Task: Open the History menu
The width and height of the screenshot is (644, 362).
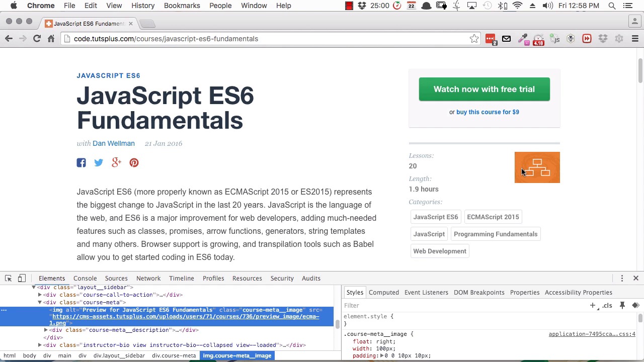Action: pyautogui.click(x=143, y=6)
